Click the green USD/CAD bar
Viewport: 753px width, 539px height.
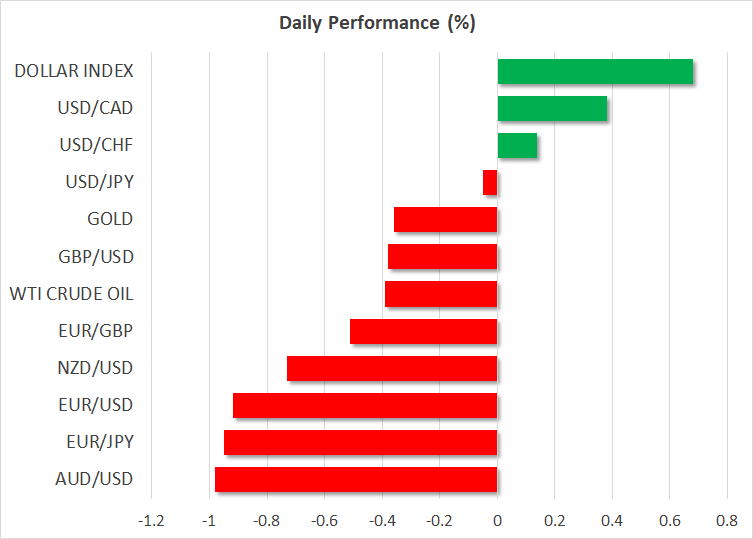tap(552, 108)
